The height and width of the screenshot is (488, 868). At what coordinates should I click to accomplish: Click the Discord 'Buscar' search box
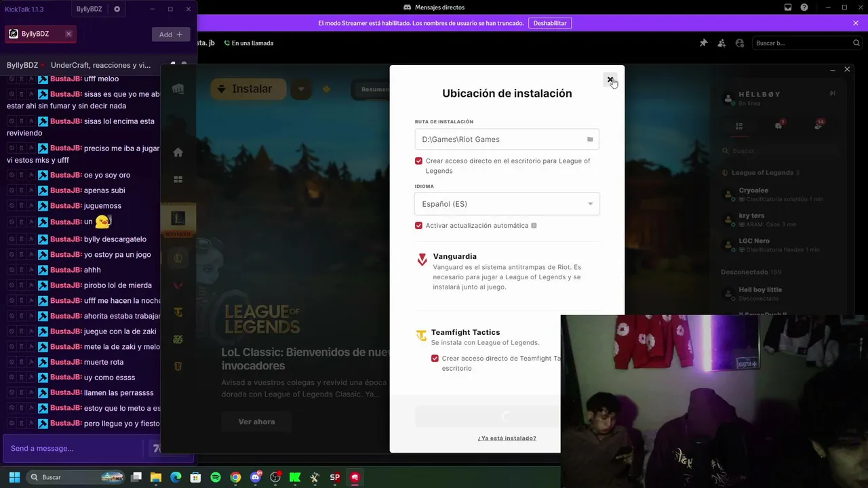coord(806,43)
